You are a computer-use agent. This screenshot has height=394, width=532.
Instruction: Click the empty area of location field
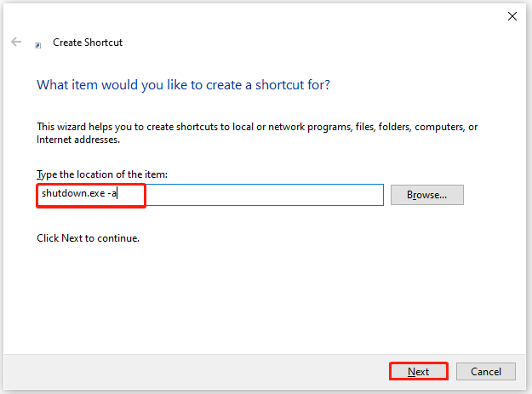265,195
